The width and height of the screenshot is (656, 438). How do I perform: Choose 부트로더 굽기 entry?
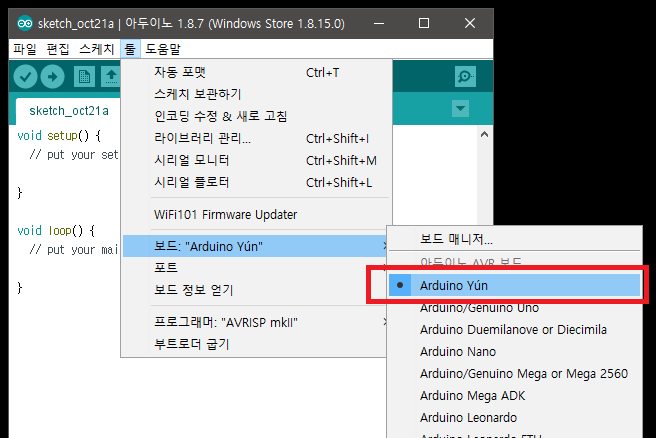tap(255, 344)
